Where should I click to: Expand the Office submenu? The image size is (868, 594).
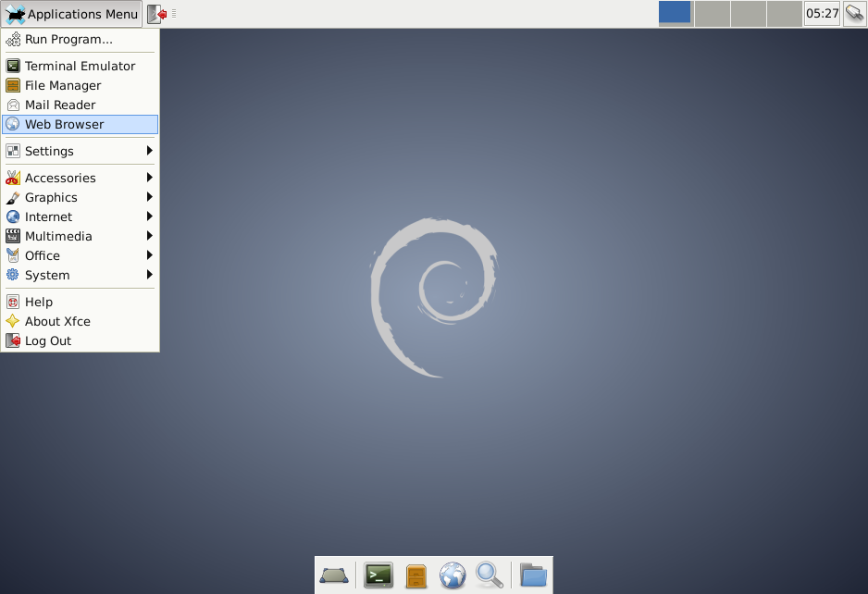tap(80, 255)
